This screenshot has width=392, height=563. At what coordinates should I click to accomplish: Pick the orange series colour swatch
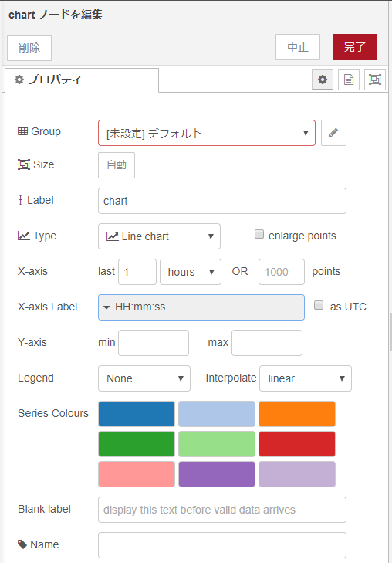click(297, 414)
